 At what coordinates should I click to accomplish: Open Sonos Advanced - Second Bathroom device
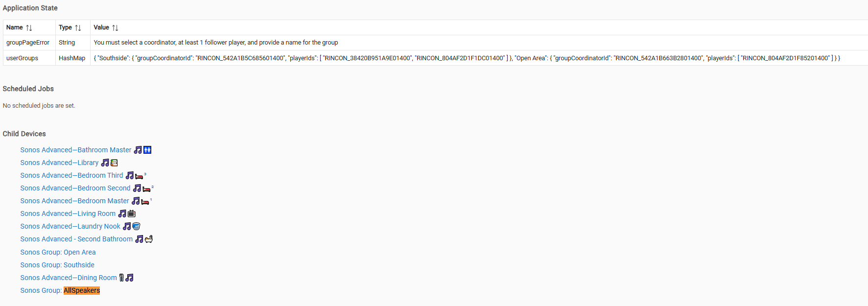tap(76, 239)
